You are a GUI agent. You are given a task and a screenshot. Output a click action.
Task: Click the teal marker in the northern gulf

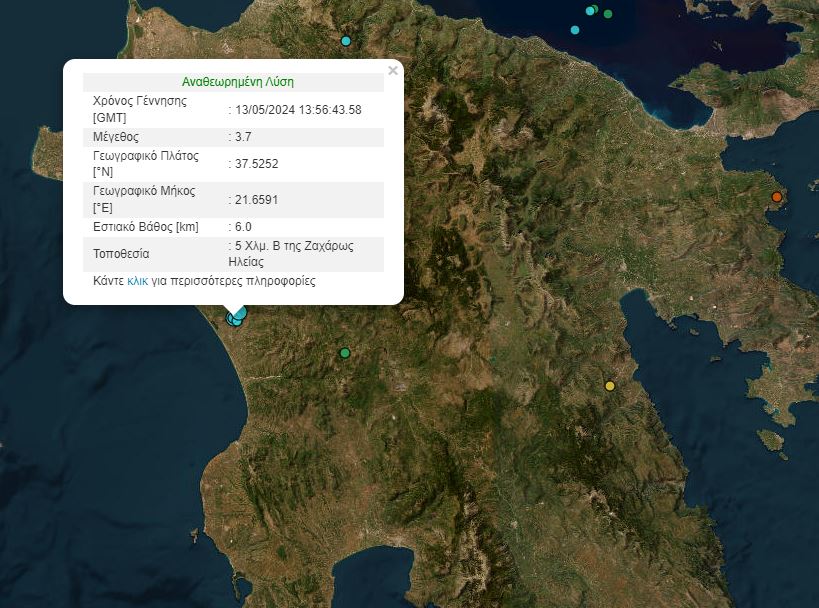[575, 30]
